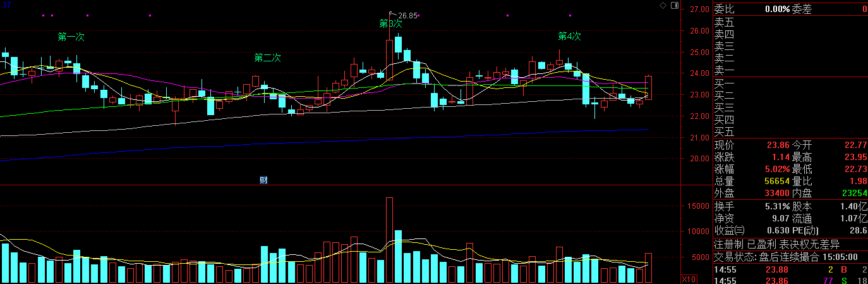Click the X10 volume multiplier label
The image size is (868, 284).
point(689,279)
